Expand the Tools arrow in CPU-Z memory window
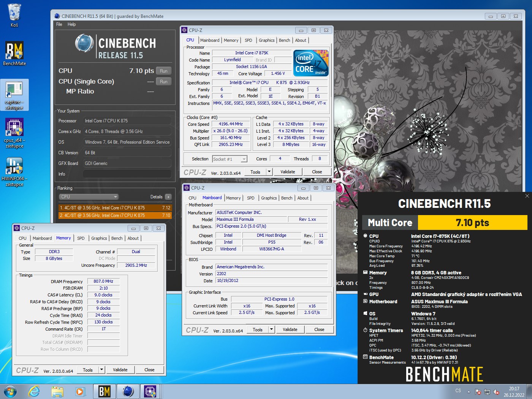532x399 pixels. tap(101, 370)
